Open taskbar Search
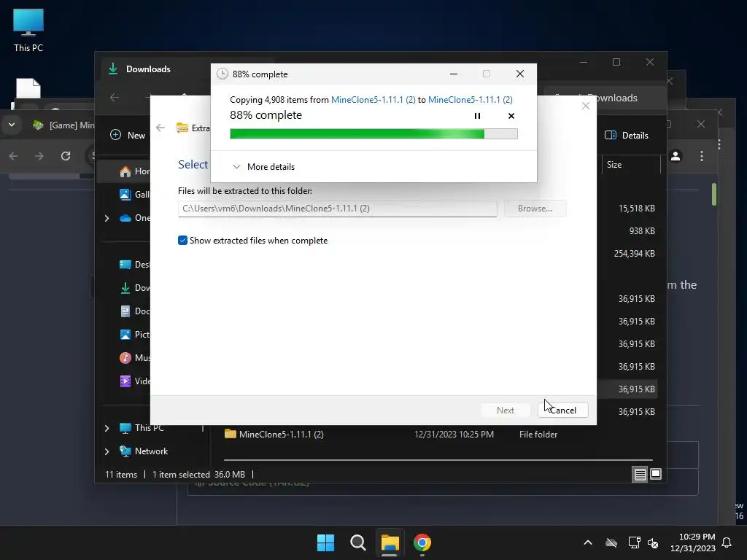The image size is (747, 560). click(x=357, y=542)
